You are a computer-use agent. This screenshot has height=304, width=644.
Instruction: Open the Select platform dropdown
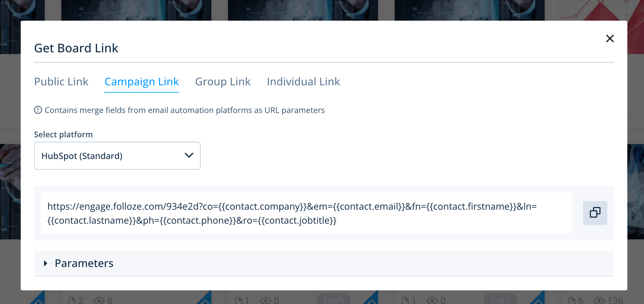coord(117,156)
